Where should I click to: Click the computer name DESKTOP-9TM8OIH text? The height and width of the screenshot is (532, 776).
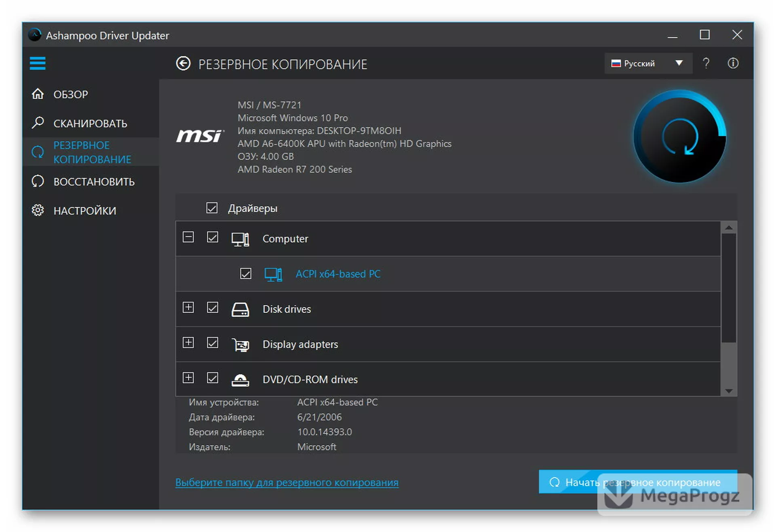pos(359,131)
